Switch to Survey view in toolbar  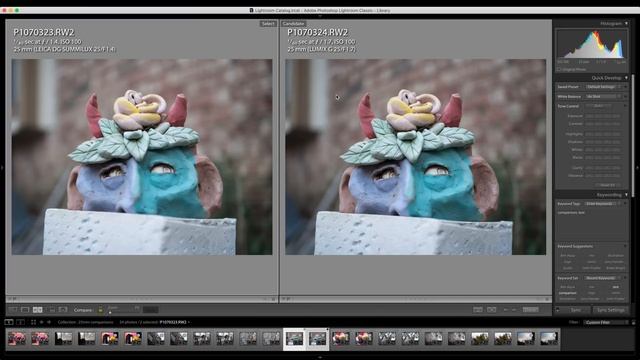click(51, 310)
